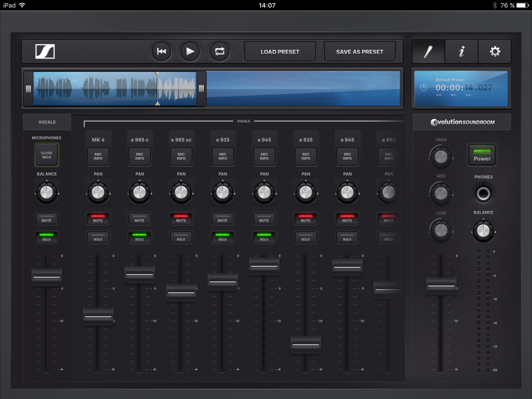Unmute the MK 4 channel
Viewport: 532px width, 399px height.
[98, 219]
